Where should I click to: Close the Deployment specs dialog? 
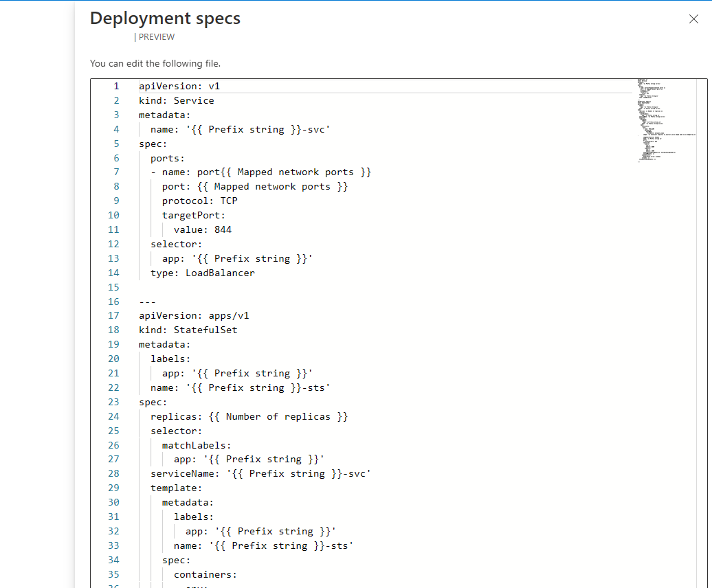click(693, 19)
